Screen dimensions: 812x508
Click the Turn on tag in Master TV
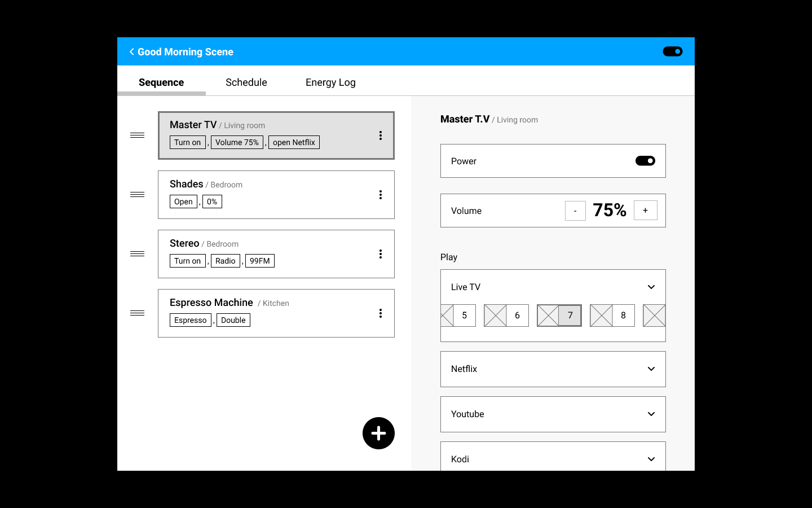(x=188, y=142)
